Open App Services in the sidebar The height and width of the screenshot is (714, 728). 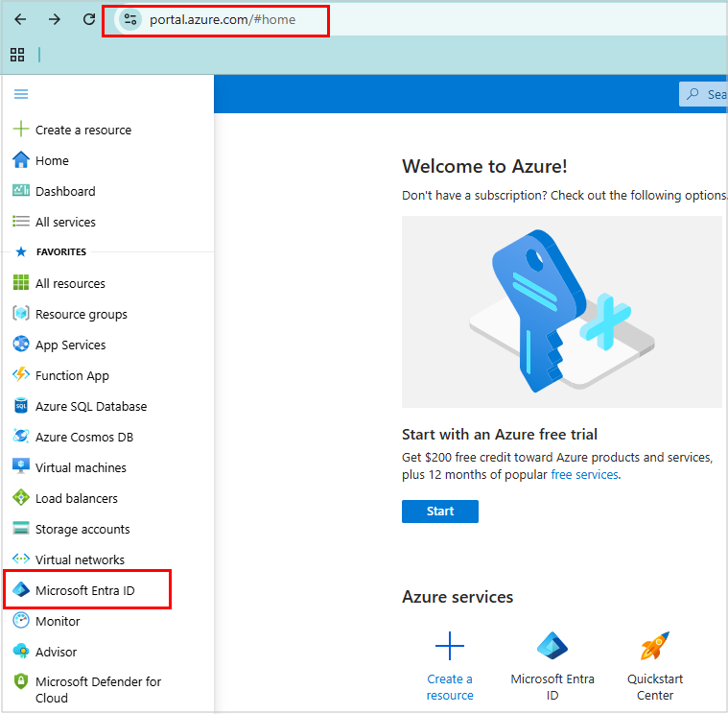click(71, 345)
